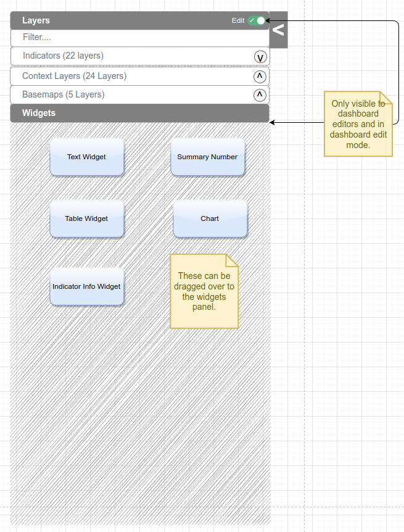Toggle the Edit mode switch
The image size is (404, 532).
pyautogui.click(x=257, y=21)
